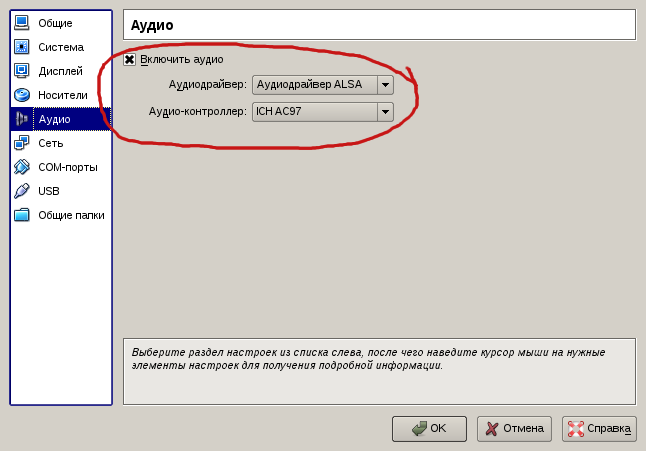Open the Аудиодрайвер ALSA combo box
The height and width of the screenshot is (451, 646).
(x=323, y=85)
